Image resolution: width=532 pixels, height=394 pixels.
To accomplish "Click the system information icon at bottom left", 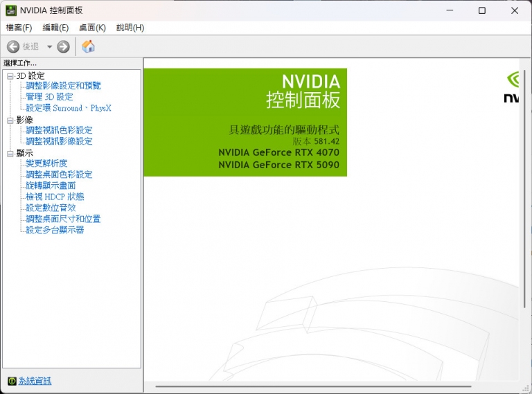I will click(x=12, y=381).
